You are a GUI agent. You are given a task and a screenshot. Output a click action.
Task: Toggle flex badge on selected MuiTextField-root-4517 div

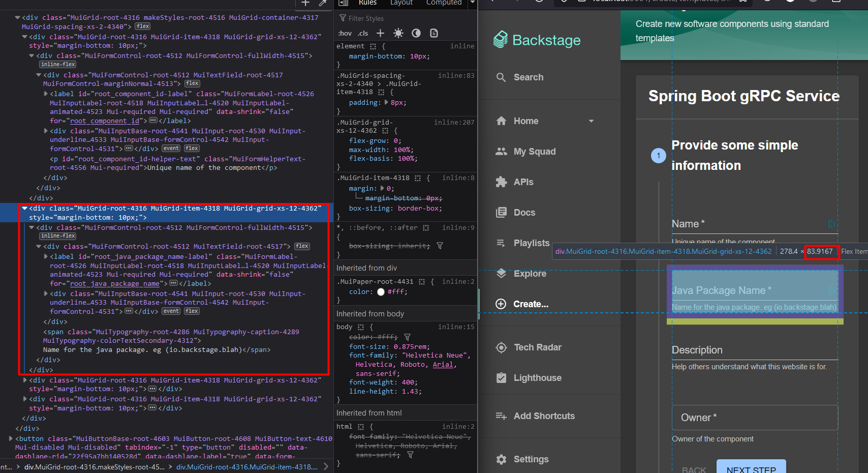(x=302, y=246)
